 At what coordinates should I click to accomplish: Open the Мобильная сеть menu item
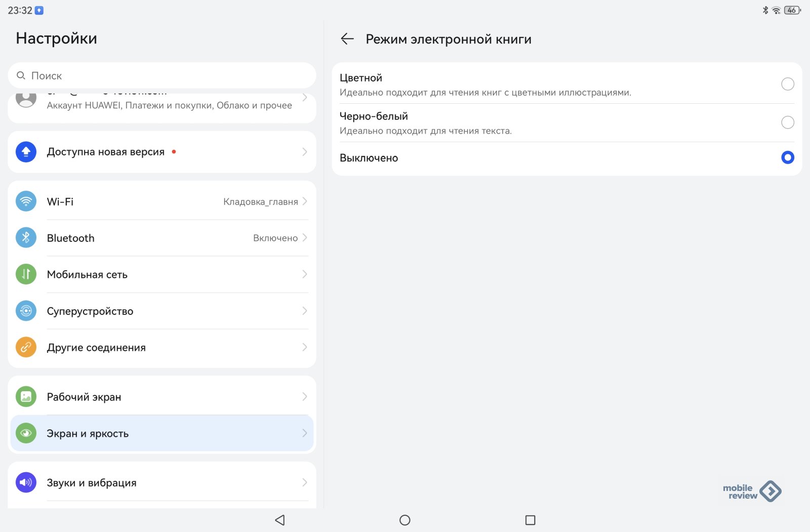coord(162,274)
